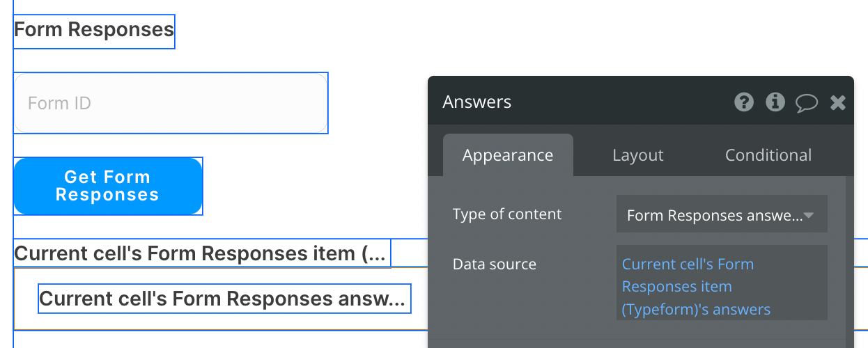Click the dropdown arrow beside Form Responses answe...

[809, 216]
